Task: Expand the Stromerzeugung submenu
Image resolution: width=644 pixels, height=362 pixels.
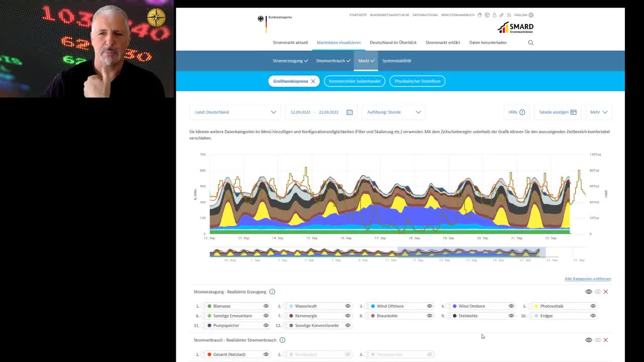Action: point(290,61)
